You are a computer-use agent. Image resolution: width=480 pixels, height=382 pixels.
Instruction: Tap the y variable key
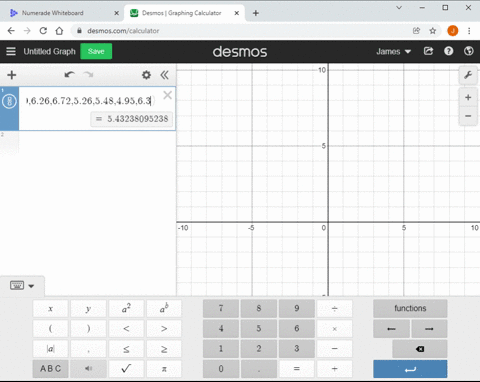pos(88,309)
